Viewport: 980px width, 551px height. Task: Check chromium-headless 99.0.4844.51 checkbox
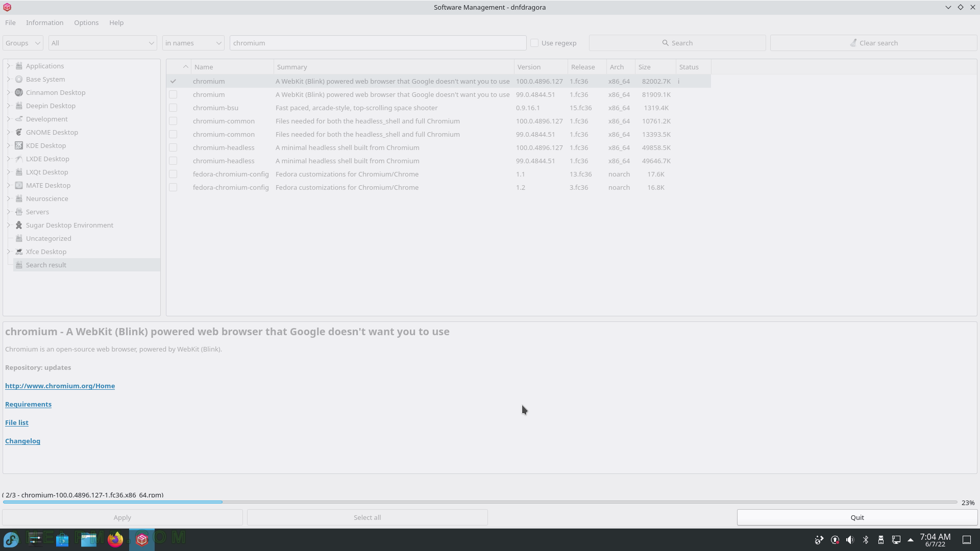click(x=173, y=161)
